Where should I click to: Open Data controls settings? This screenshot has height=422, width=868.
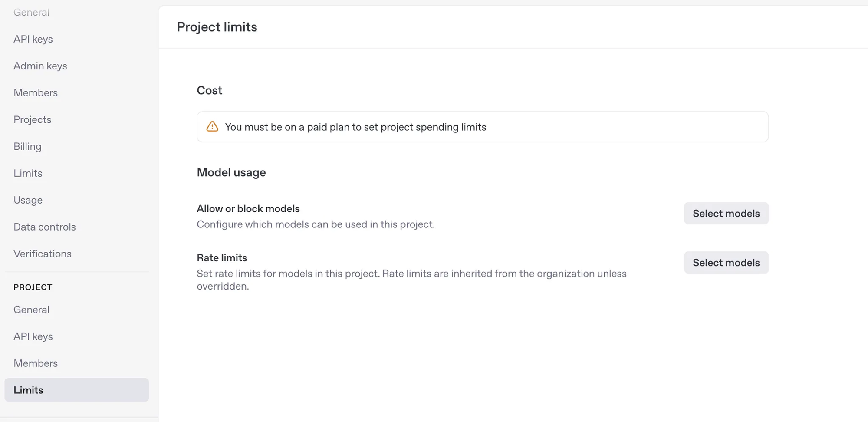click(44, 227)
